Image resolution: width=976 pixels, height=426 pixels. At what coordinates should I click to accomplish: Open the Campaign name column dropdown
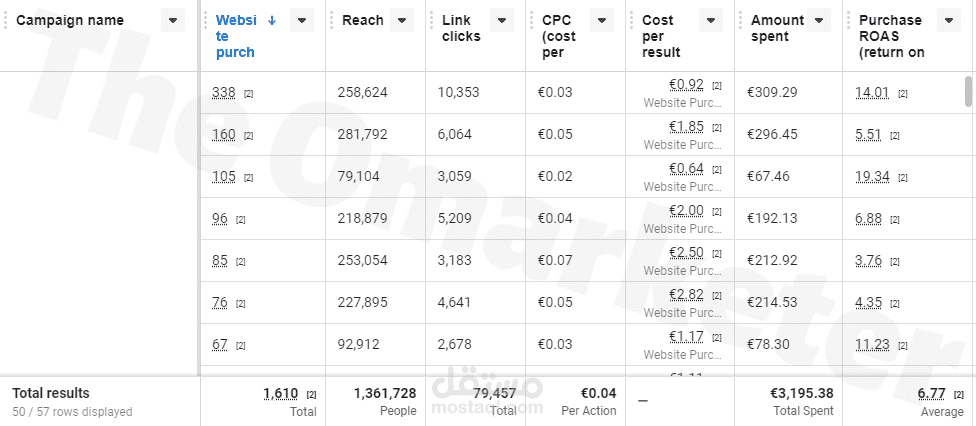173,21
